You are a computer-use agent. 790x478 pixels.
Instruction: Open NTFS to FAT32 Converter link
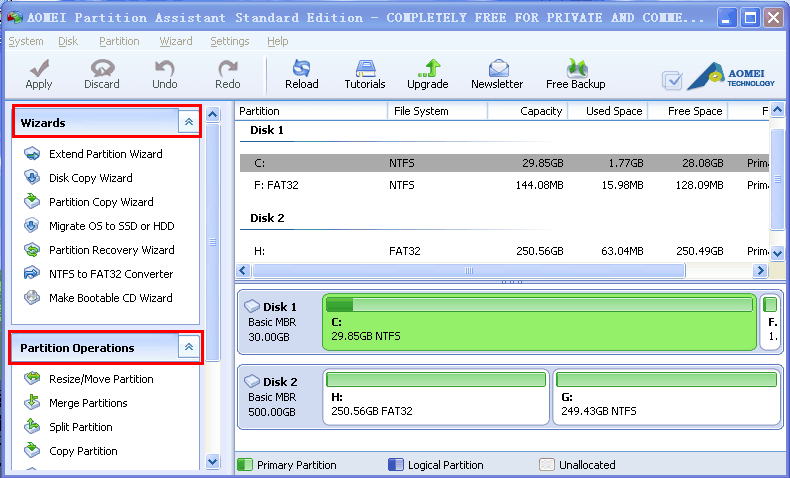coord(111,274)
